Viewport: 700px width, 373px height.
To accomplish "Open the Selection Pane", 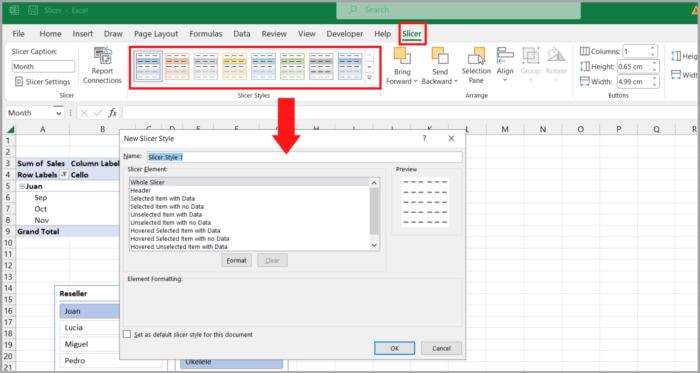I will click(476, 66).
